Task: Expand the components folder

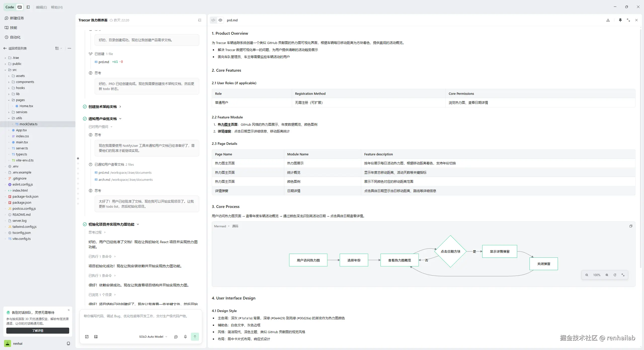Action: click(25, 82)
